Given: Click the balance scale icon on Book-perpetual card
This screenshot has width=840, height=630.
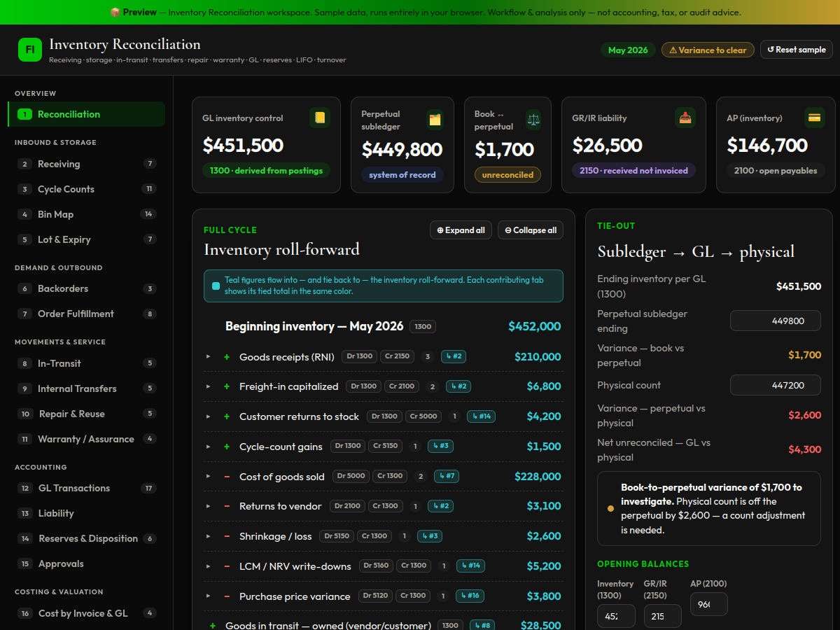Looking at the screenshot, I should (x=533, y=120).
